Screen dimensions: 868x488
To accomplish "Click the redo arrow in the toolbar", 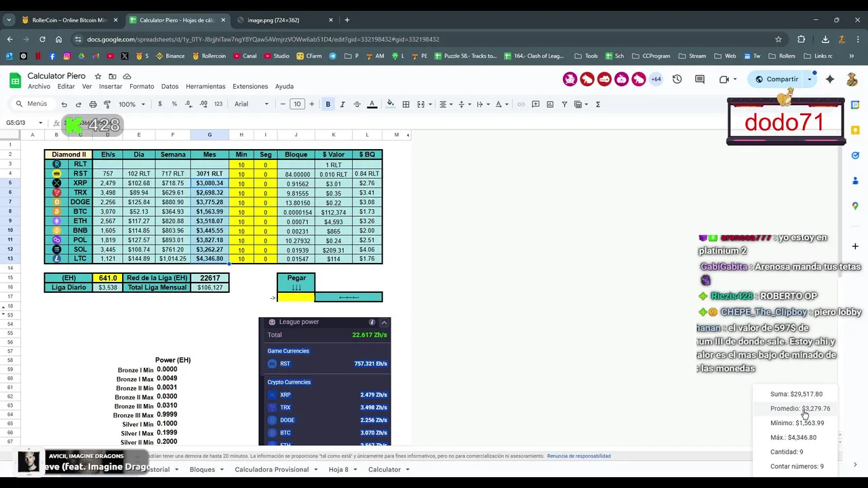I will [78, 104].
